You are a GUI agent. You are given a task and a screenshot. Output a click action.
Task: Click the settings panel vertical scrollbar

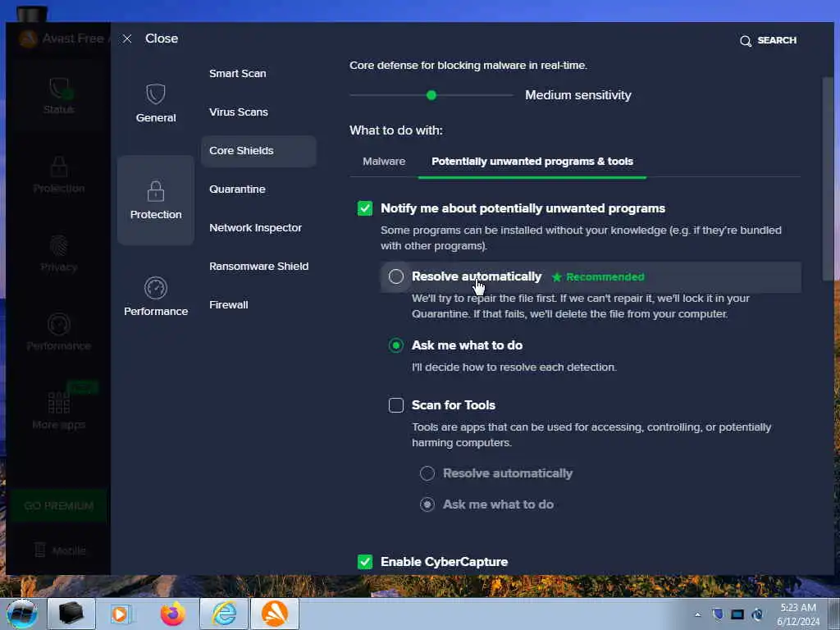pyautogui.click(x=828, y=179)
